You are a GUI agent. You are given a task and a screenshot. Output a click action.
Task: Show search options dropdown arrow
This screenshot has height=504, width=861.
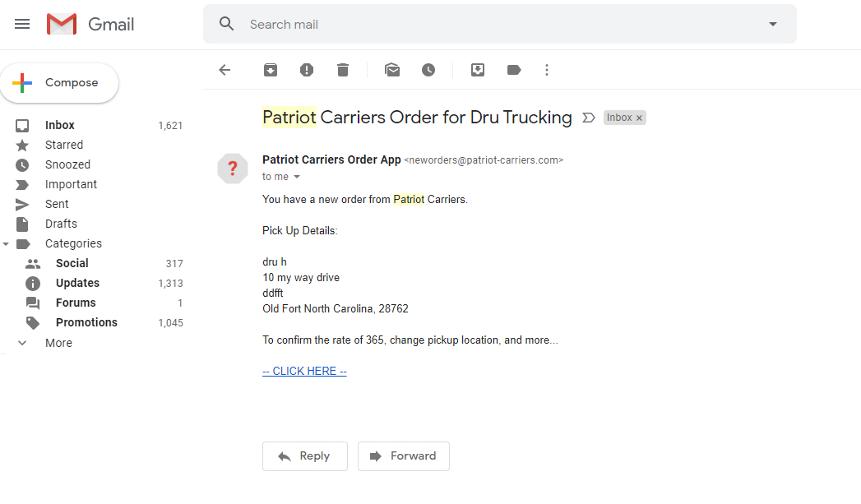pos(772,24)
